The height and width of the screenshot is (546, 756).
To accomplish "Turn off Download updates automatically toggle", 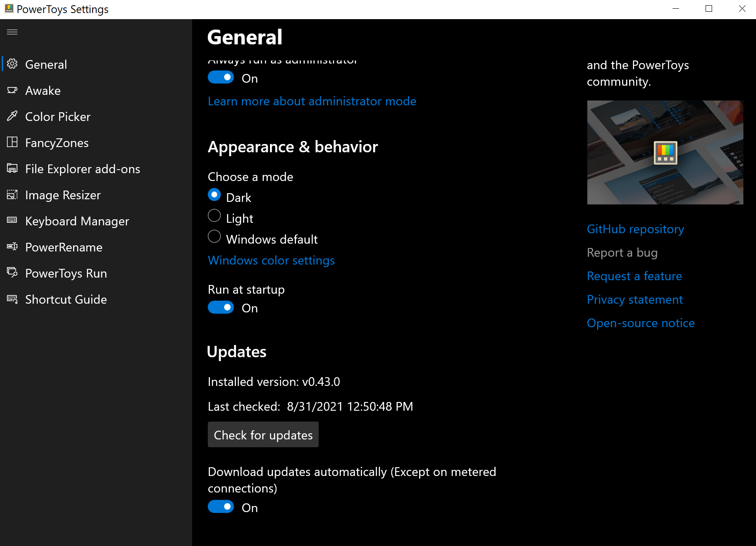I will pos(221,507).
